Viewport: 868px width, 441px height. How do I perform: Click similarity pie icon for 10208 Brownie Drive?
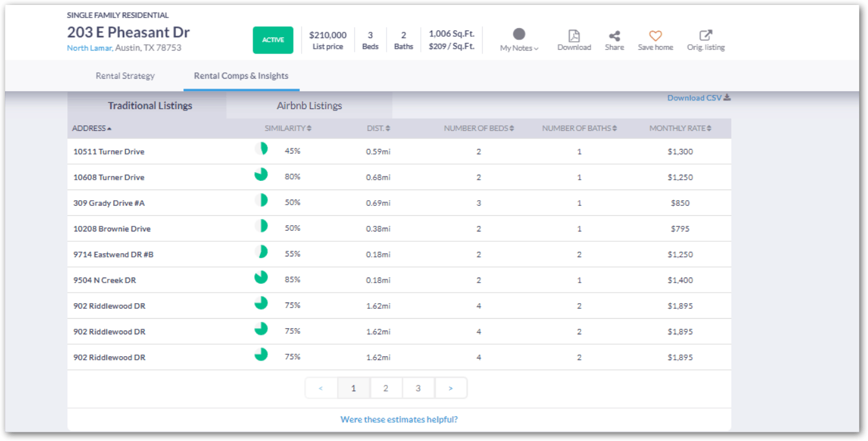click(x=261, y=226)
